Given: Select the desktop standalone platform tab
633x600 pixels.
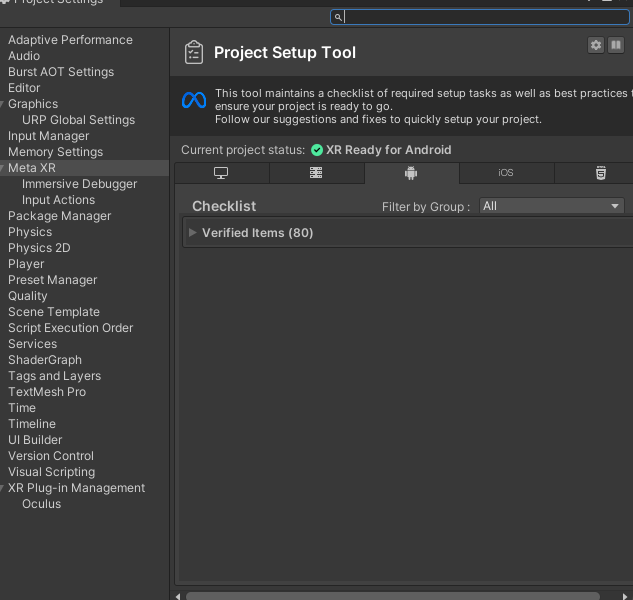Looking at the screenshot, I should (x=221, y=173).
